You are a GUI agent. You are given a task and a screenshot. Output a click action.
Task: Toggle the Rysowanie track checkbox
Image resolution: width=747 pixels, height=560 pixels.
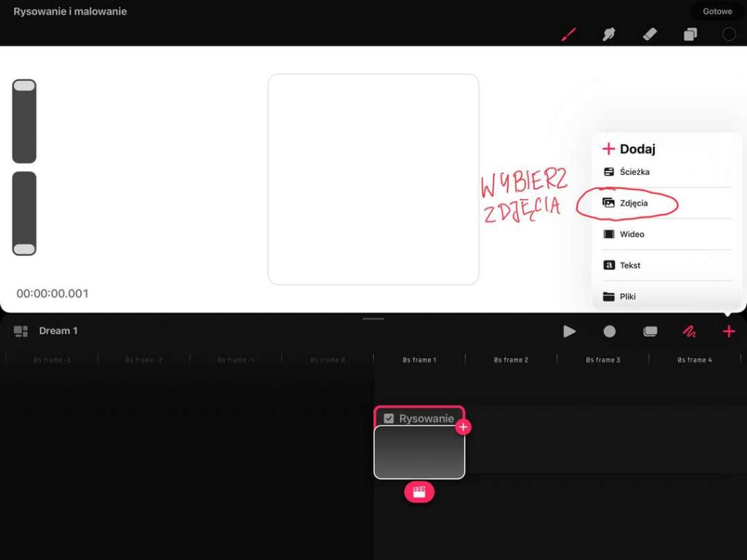(389, 419)
